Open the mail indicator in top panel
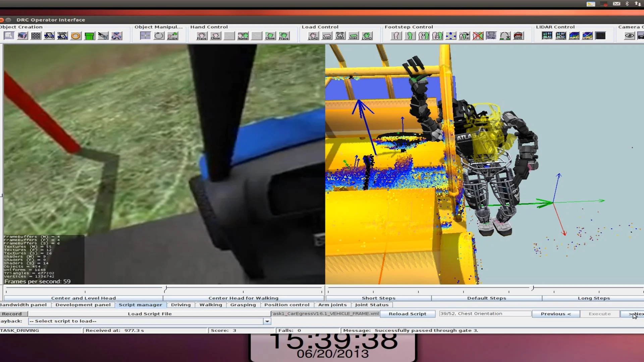The image size is (644, 362). click(616, 4)
